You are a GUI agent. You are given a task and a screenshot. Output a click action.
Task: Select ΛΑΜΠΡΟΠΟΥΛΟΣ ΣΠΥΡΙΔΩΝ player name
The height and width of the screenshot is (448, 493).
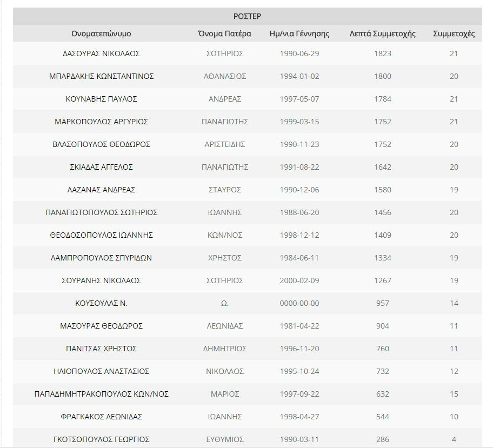(x=101, y=258)
